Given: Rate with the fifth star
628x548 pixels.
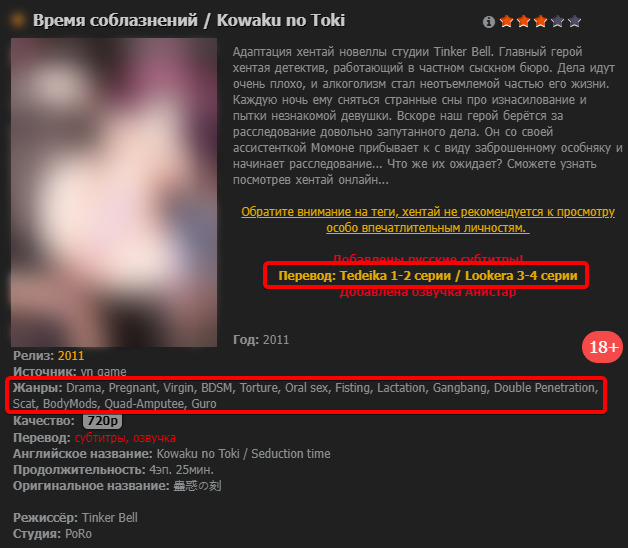Looking at the screenshot, I should [x=574, y=21].
